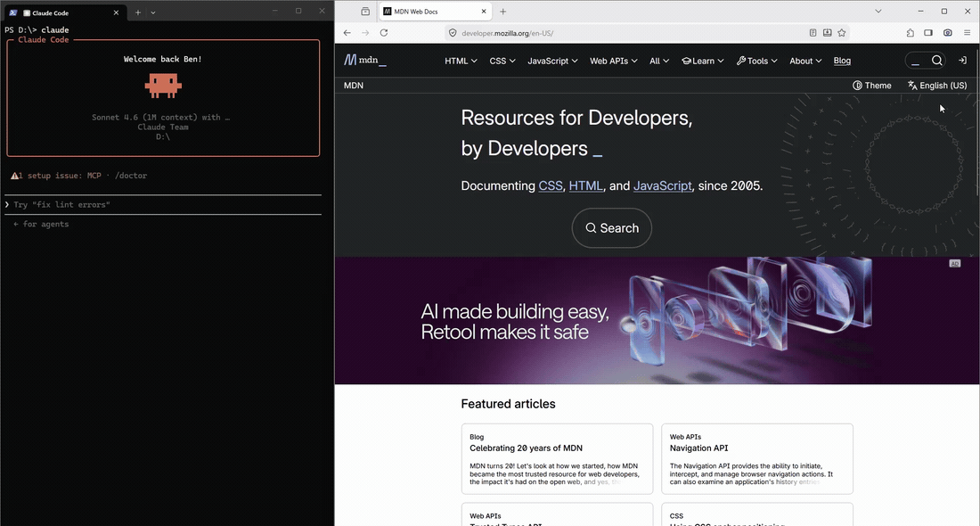Click the MDN search magnifier icon
This screenshot has height=526, width=980.
click(937, 61)
